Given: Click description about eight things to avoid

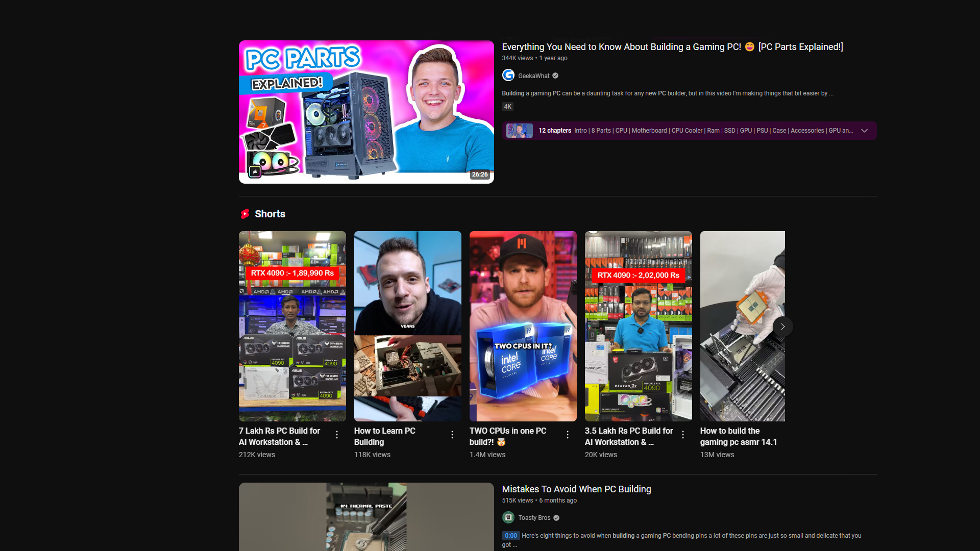Looking at the screenshot, I should (682, 540).
